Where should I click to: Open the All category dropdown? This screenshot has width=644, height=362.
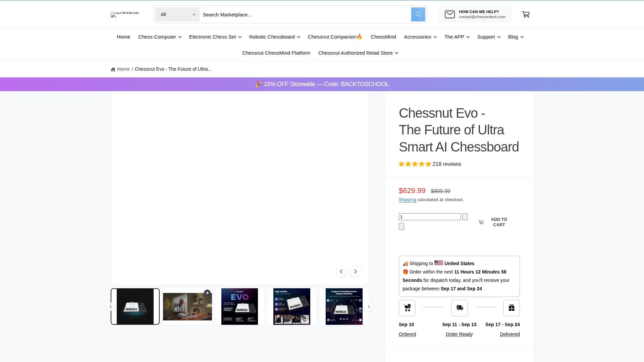point(177,14)
